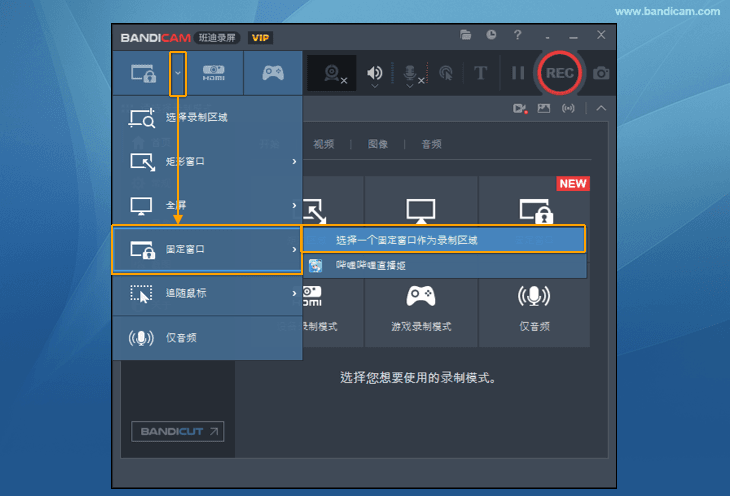Select the NEW fixed window lock tile
730x496 pixels.
[534, 201]
